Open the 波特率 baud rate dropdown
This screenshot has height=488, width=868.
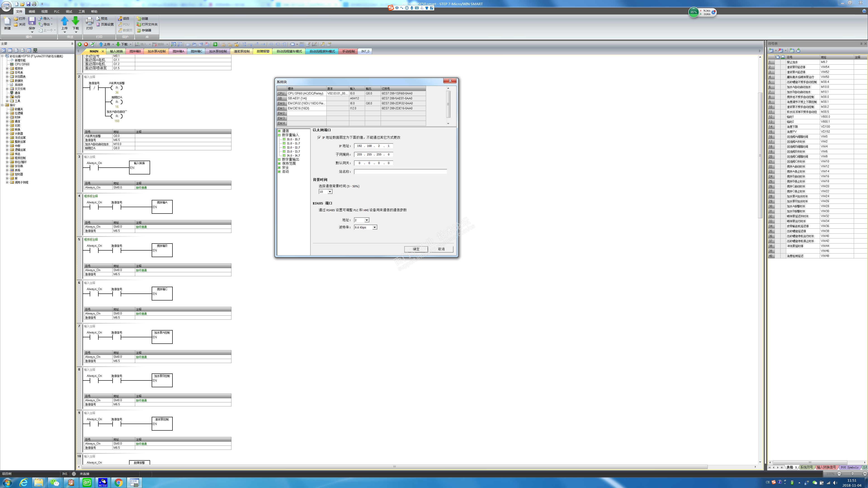(374, 227)
